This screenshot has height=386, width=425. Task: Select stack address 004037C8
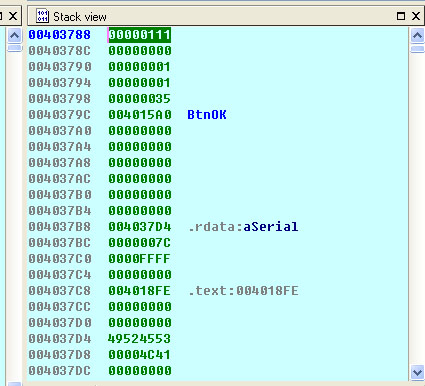pyautogui.click(x=59, y=291)
